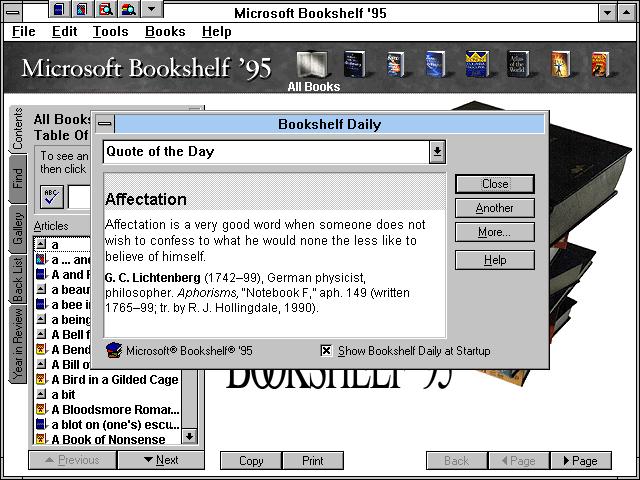Switch to the Contents side tab
This screenshot has width=640, height=480.
pos(18,129)
